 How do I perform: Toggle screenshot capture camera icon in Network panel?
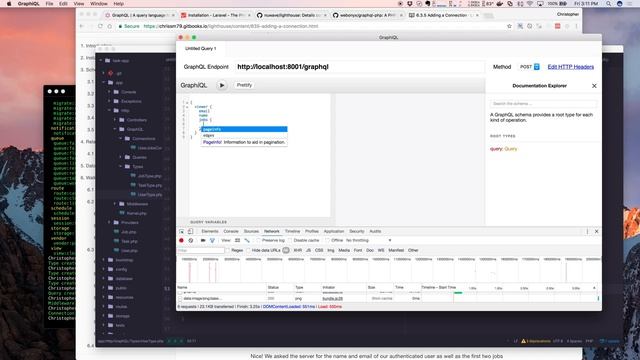point(203,240)
